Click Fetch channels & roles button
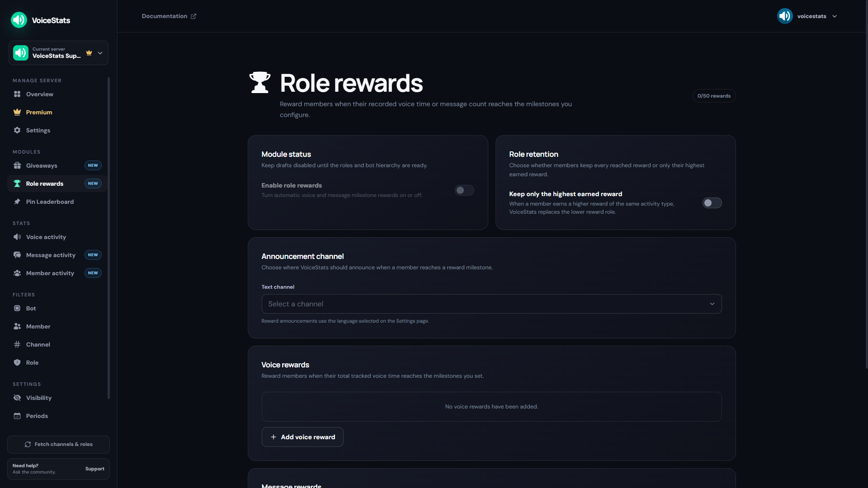Screen dimensions: 868x488 tap(58, 445)
